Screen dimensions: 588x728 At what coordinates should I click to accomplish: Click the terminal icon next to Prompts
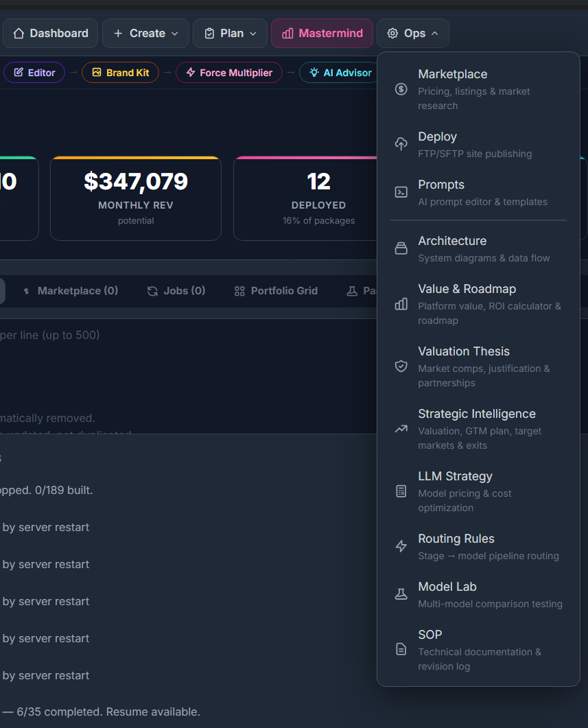point(401,192)
